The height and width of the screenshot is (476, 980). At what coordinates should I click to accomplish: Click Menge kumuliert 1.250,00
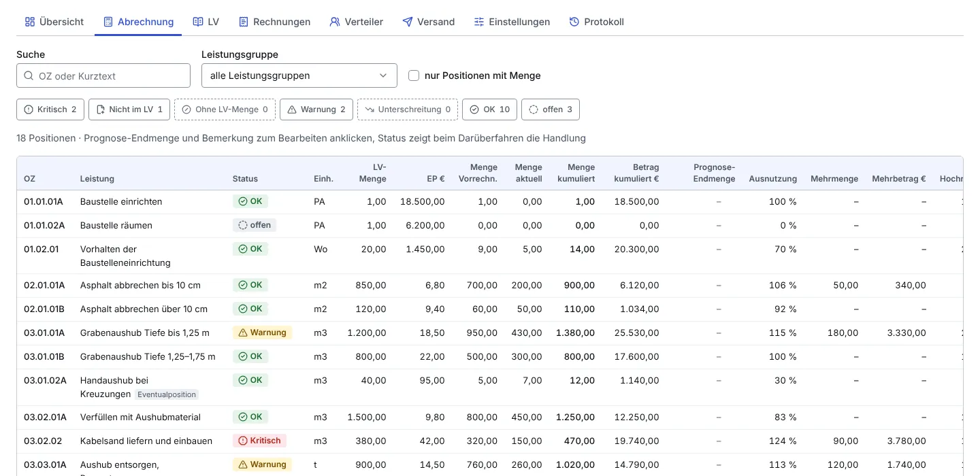[x=576, y=418]
